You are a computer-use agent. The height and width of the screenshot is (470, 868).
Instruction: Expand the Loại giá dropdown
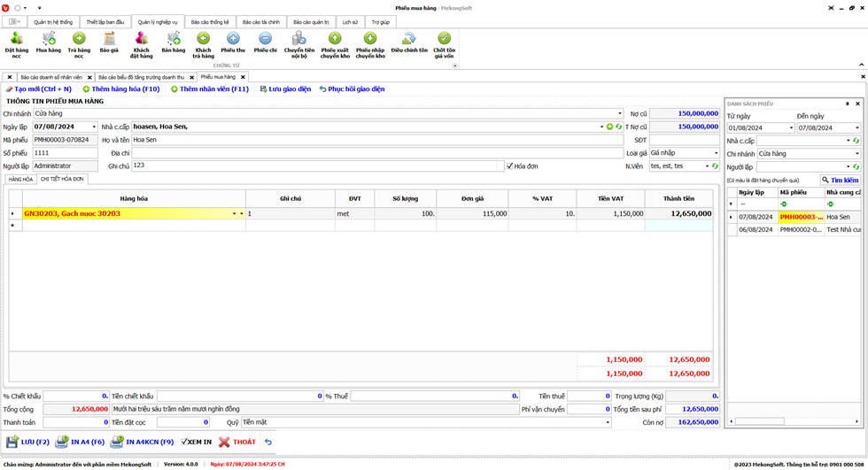(716, 153)
